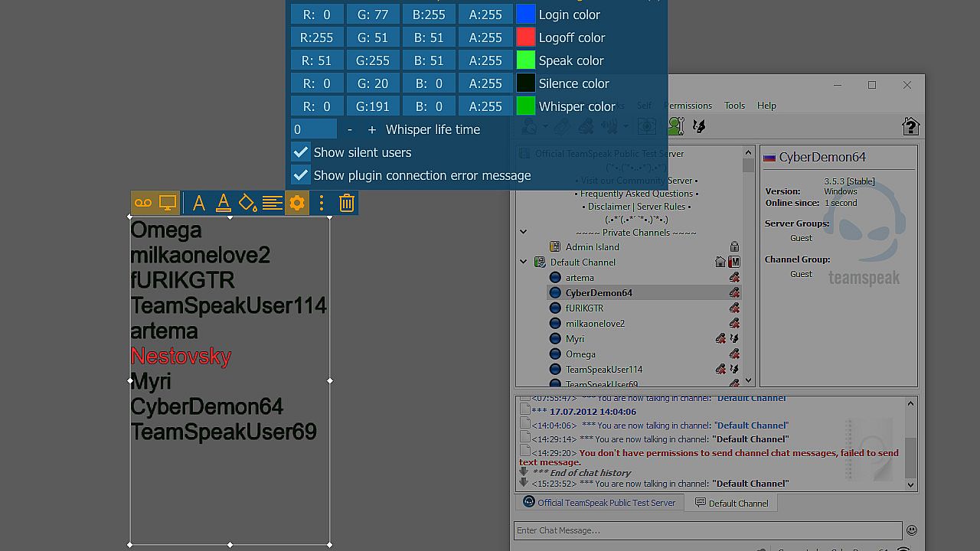The image size is (980, 551).
Task: Pick the blue Login color swatch
Action: click(x=526, y=15)
